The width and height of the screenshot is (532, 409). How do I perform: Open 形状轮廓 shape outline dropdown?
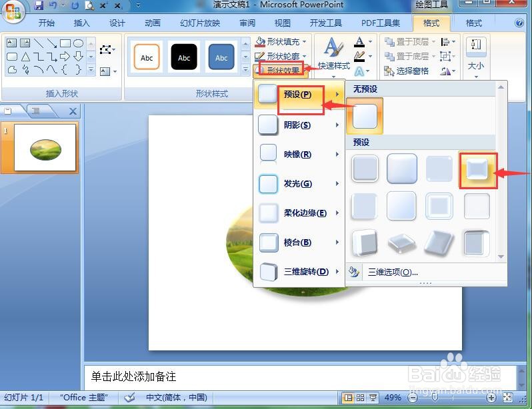point(281,56)
